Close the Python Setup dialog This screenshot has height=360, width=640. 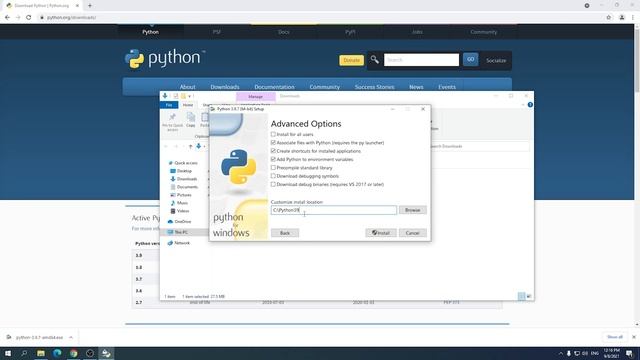423,109
